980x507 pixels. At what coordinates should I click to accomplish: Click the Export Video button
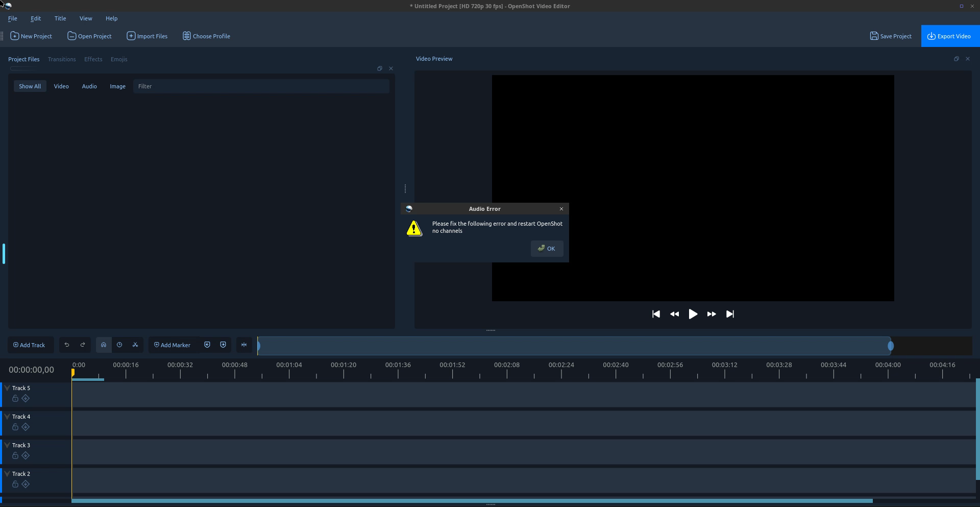pos(949,36)
